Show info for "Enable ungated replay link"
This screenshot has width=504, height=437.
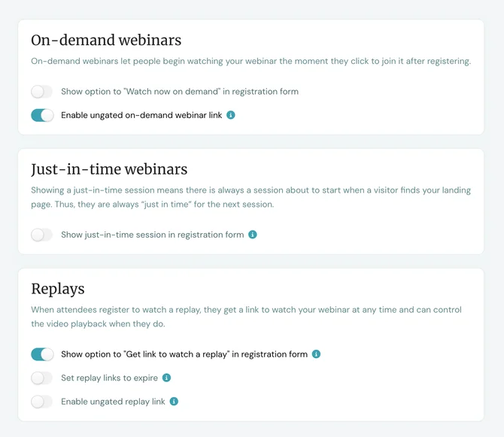pyautogui.click(x=174, y=402)
